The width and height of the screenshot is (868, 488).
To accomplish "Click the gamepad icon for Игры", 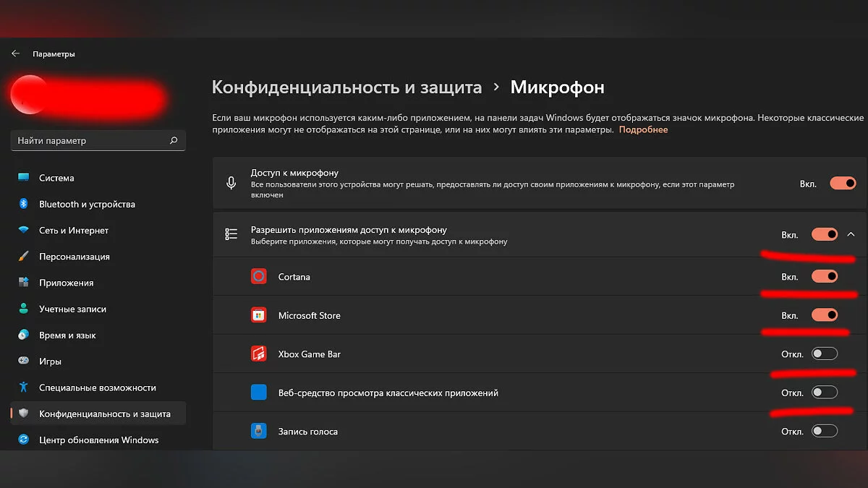I will tap(24, 361).
